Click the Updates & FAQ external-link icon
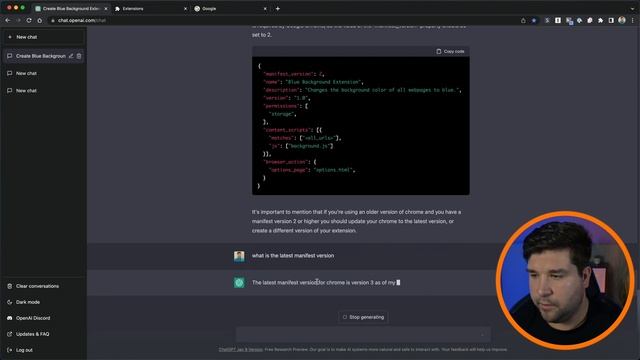Image resolution: width=640 pixels, height=360 pixels. point(9,334)
